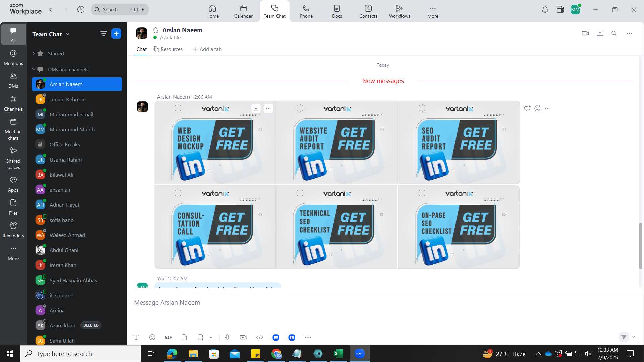Screen dimensions: 644x362
Task: Download the Web Design Mockup image
Action: point(256,108)
